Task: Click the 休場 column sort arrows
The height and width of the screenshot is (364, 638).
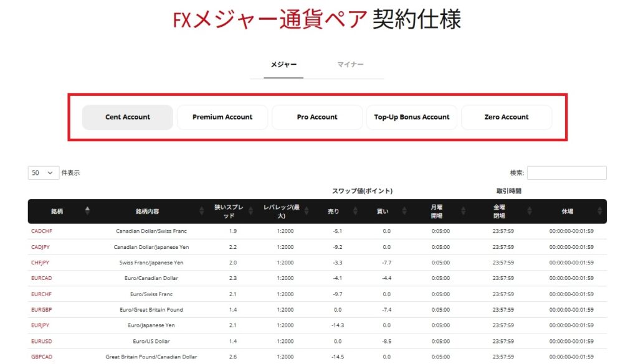Action: pyautogui.click(x=601, y=212)
